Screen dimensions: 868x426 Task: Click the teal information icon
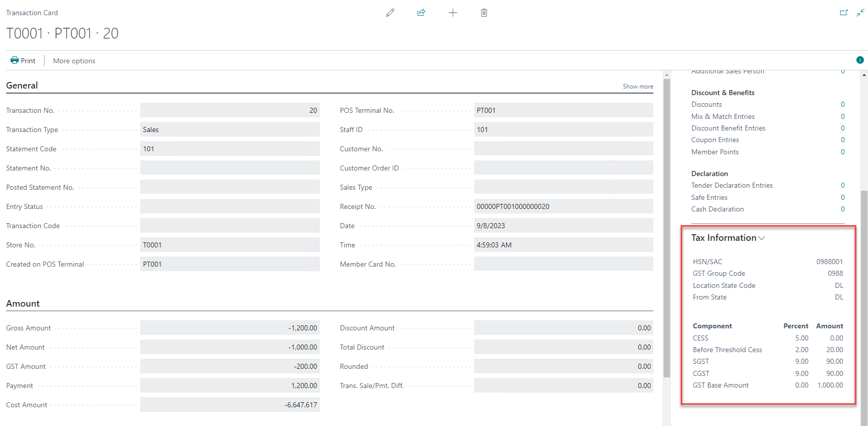point(860,60)
